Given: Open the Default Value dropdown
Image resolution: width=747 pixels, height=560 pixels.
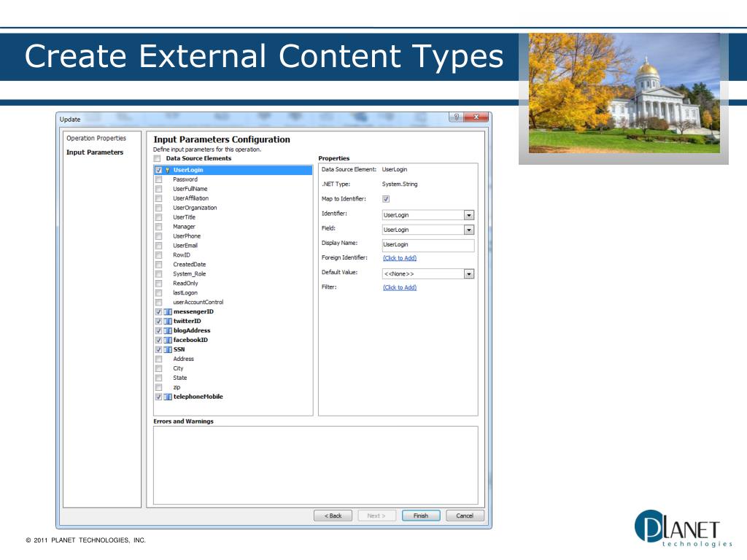Looking at the screenshot, I should [468, 274].
